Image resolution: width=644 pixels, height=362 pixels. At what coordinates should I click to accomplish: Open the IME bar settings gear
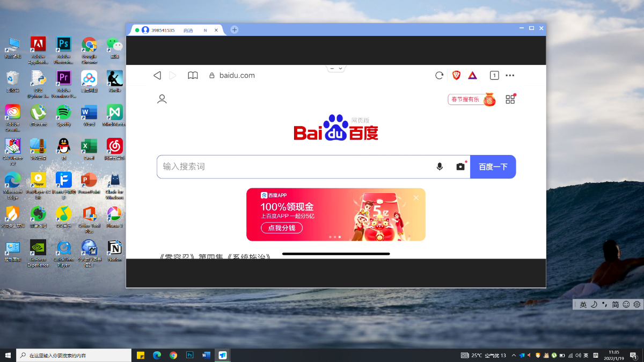point(637,304)
